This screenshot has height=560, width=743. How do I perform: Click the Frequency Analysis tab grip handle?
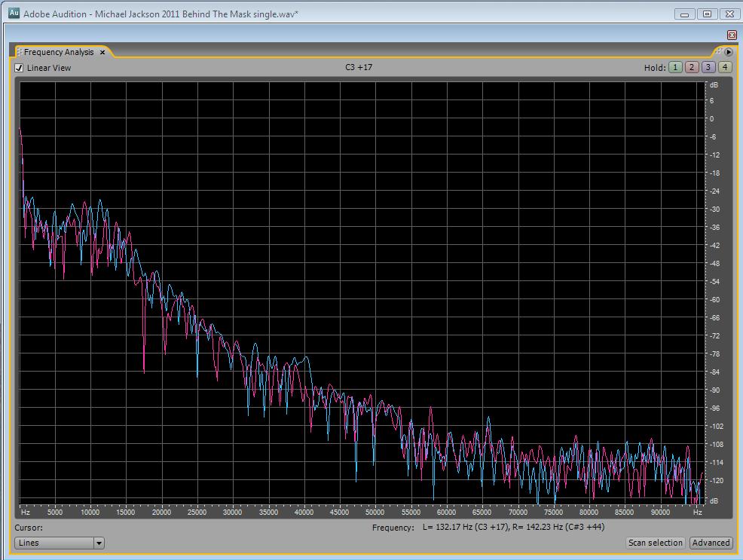click(x=20, y=52)
